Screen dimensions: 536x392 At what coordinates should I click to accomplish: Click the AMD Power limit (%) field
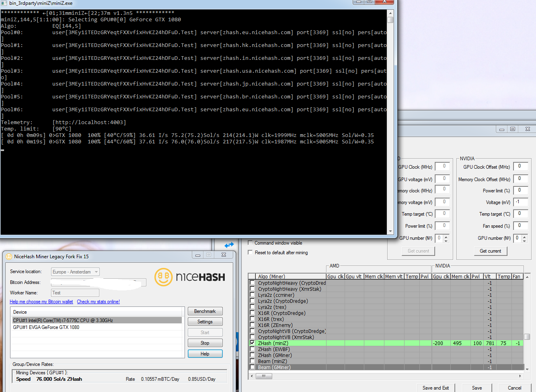click(442, 226)
